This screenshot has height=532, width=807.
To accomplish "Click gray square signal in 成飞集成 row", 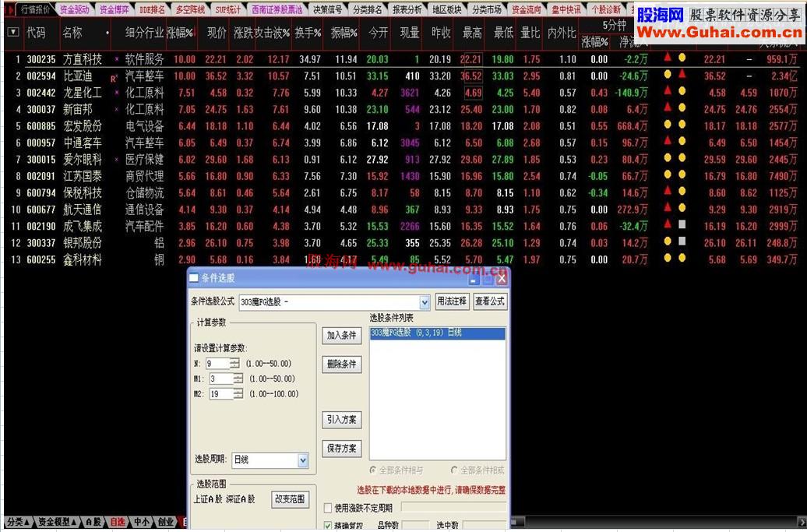I will [682, 224].
